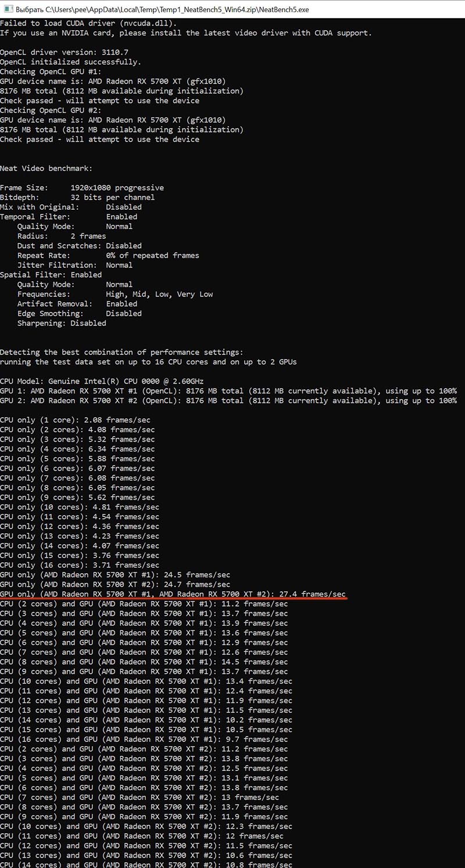Click the "CPU only (11 cores): 4.54 frames/sec" result
Screen dimensions: 465x868
[x=80, y=517]
